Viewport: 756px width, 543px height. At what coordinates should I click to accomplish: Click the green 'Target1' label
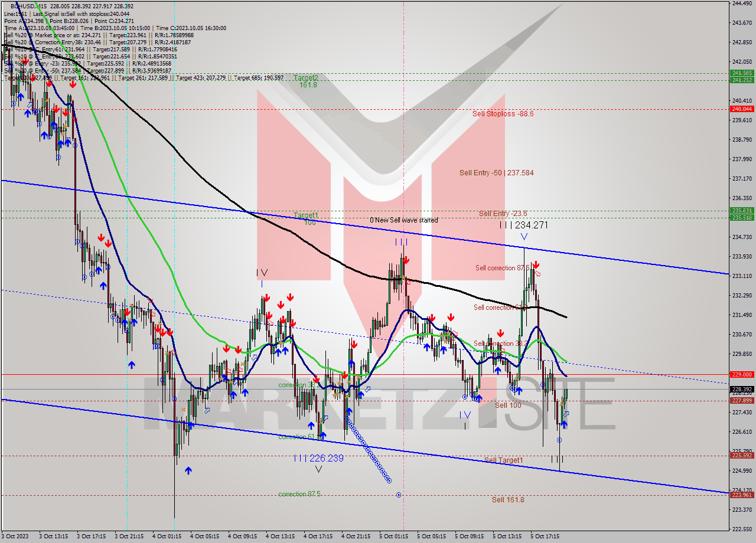pos(306,215)
